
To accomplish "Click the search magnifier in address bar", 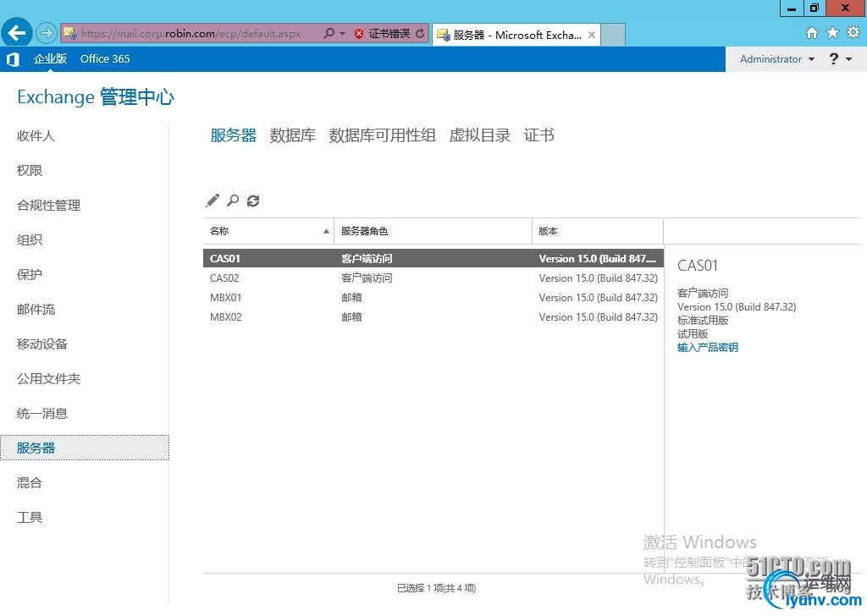I will pos(329,33).
